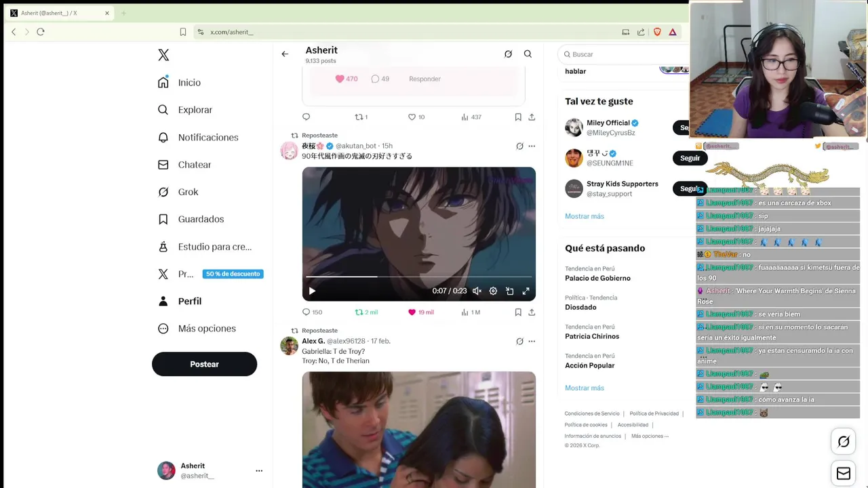Click Mostrar más under Tal vez te guste
The height and width of the screenshot is (488, 868).
tap(585, 216)
